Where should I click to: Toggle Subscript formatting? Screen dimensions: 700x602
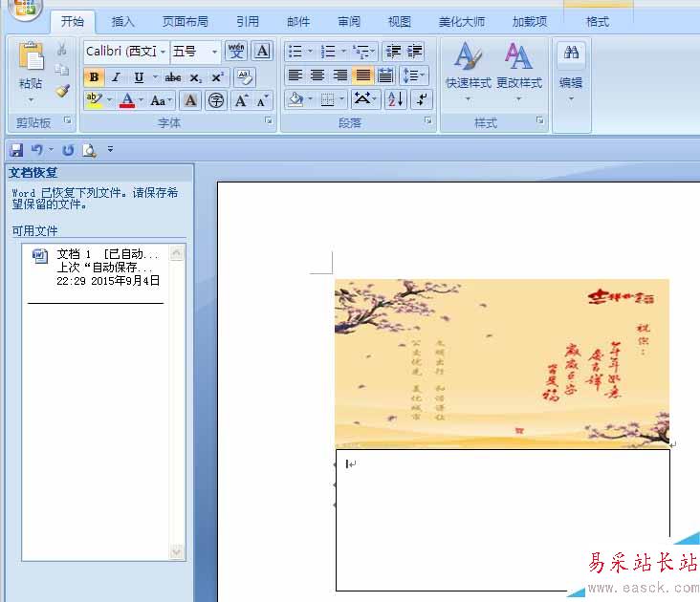pos(195,77)
